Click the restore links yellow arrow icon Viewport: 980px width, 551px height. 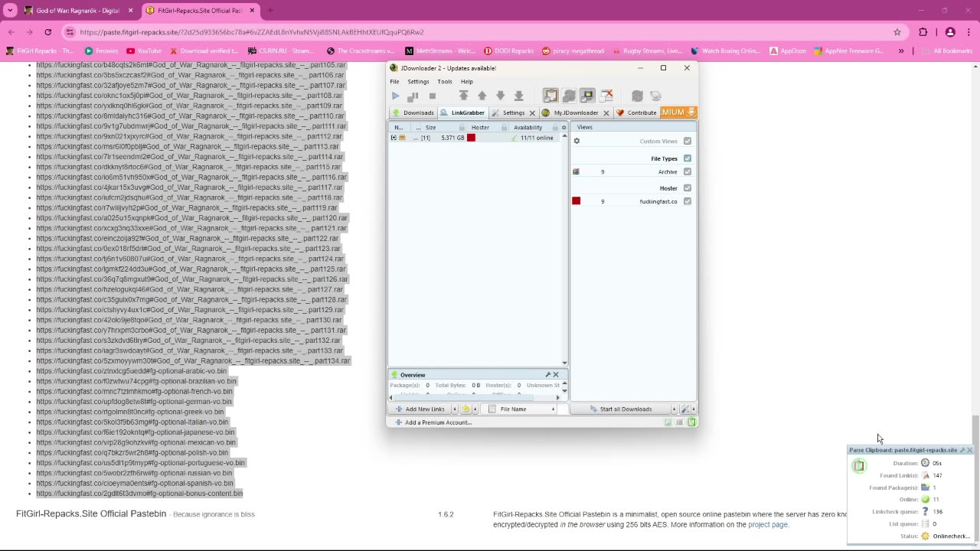[x=465, y=409]
